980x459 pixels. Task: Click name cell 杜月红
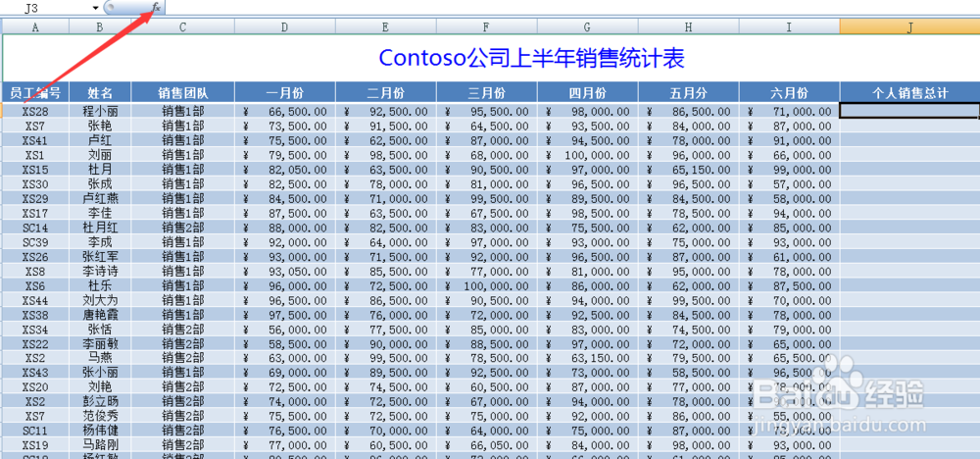[x=100, y=228]
